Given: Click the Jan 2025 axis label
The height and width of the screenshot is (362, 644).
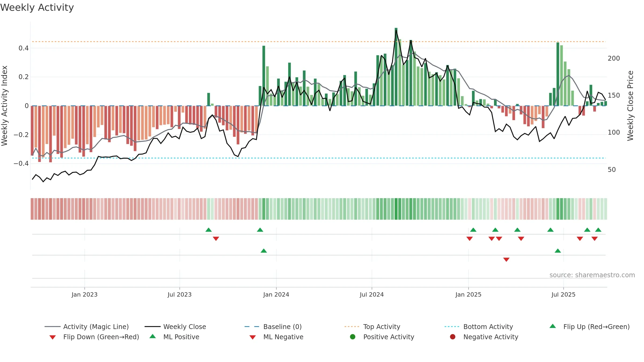Looking at the screenshot, I should (x=468, y=295).
